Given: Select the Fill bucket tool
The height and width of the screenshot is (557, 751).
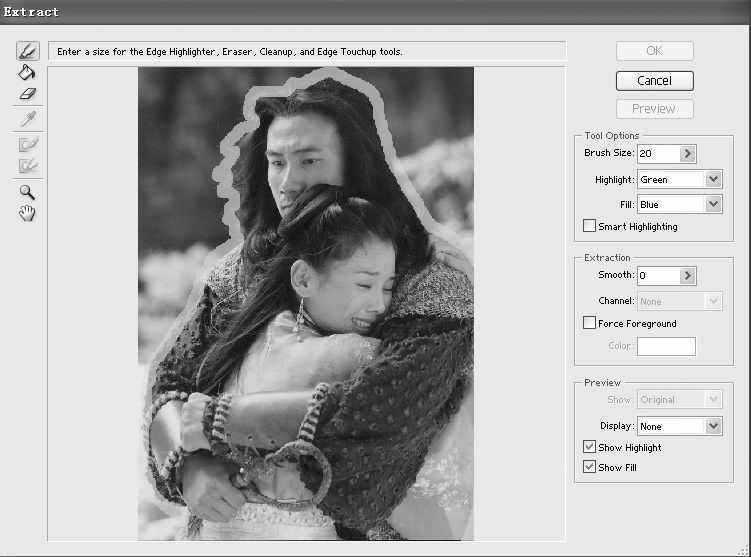Looking at the screenshot, I should (x=27, y=72).
